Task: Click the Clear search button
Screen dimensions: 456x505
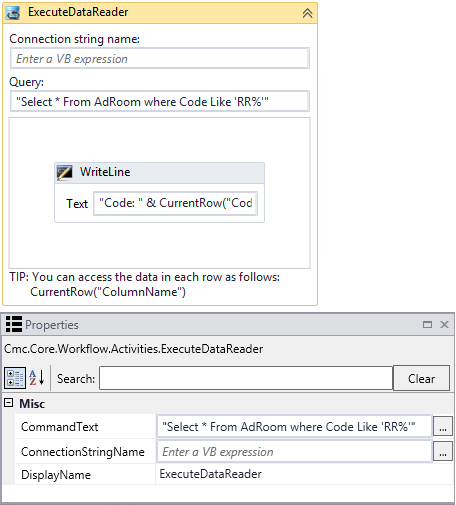Action: [421, 378]
